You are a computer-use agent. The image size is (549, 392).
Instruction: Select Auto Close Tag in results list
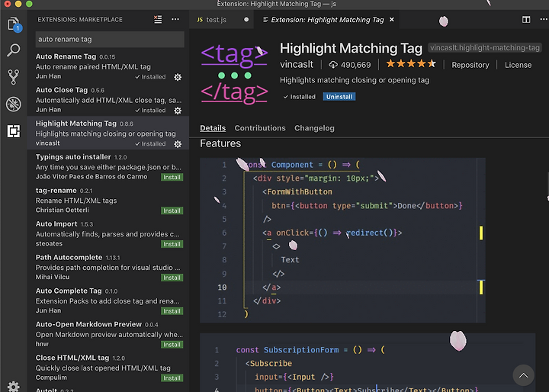[x=108, y=99]
